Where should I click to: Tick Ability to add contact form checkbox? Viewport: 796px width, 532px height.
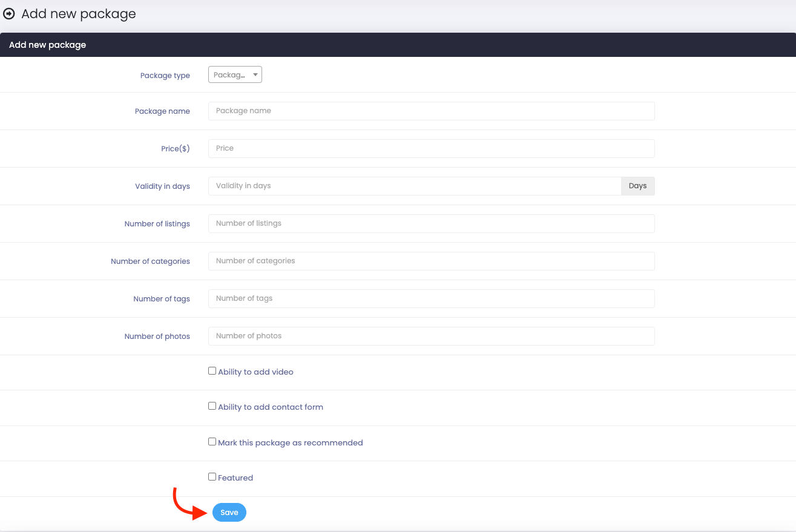[212, 406]
